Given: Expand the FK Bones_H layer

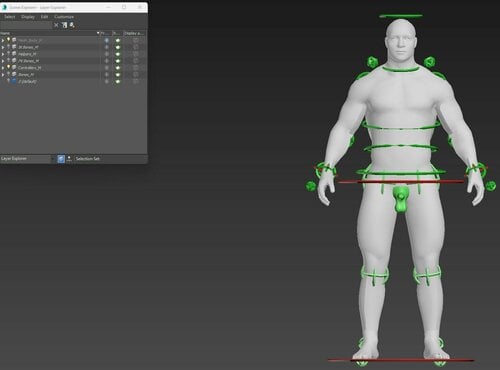Looking at the screenshot, I should point(3,61).
